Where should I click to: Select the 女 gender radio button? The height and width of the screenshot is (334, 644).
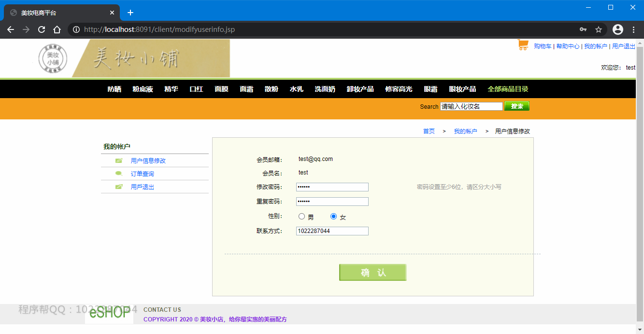[333, 216]
